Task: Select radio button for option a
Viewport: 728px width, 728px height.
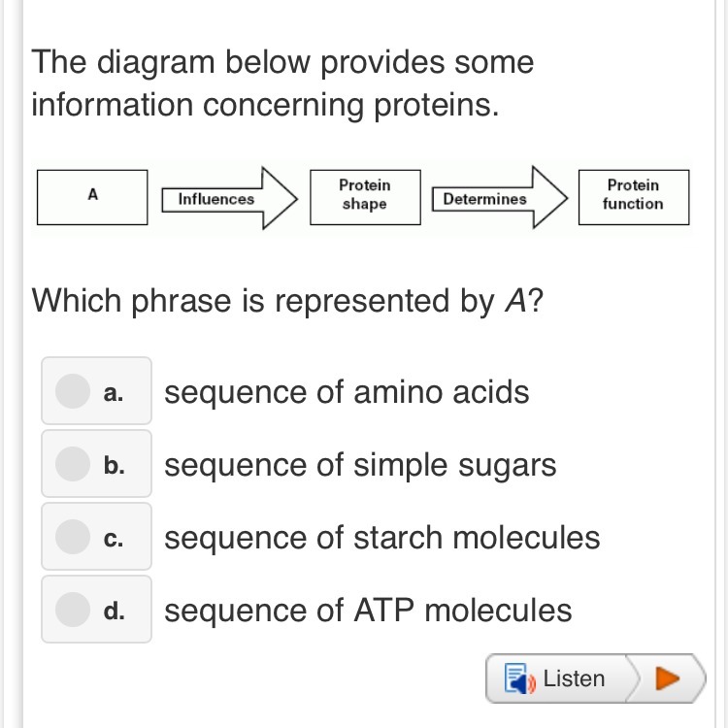Action: pyautogui.click(x=73, y=390)
